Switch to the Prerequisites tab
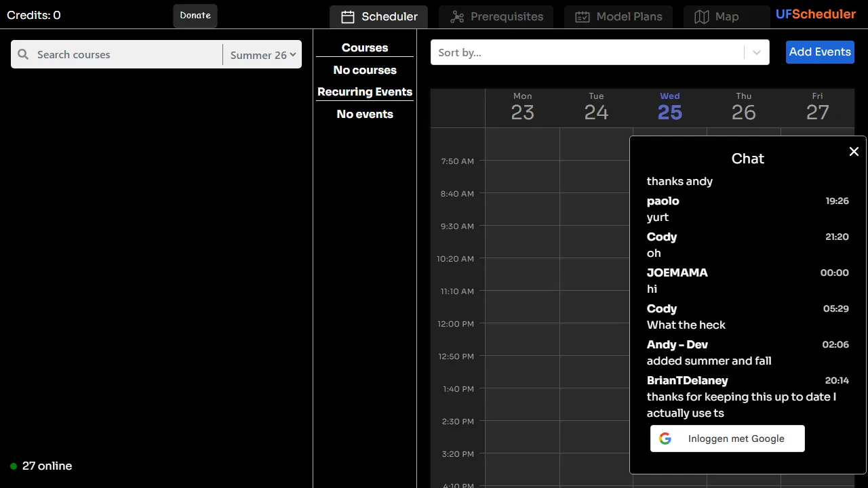This screenshot has height=488, width=868. click(x=496, y=16)
